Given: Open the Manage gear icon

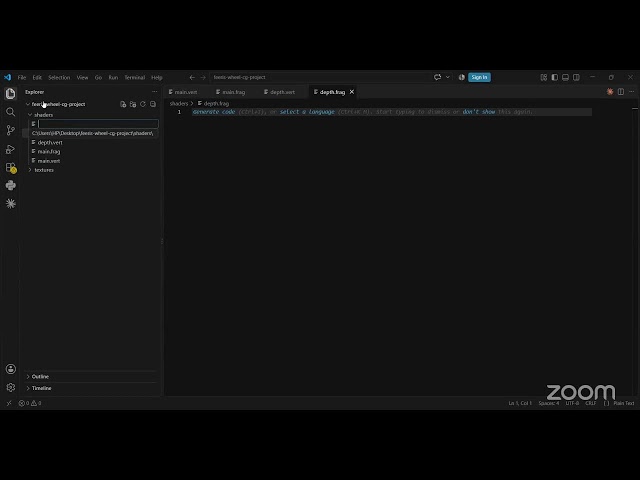Looking at the screenshot, I should coord(11,387).
